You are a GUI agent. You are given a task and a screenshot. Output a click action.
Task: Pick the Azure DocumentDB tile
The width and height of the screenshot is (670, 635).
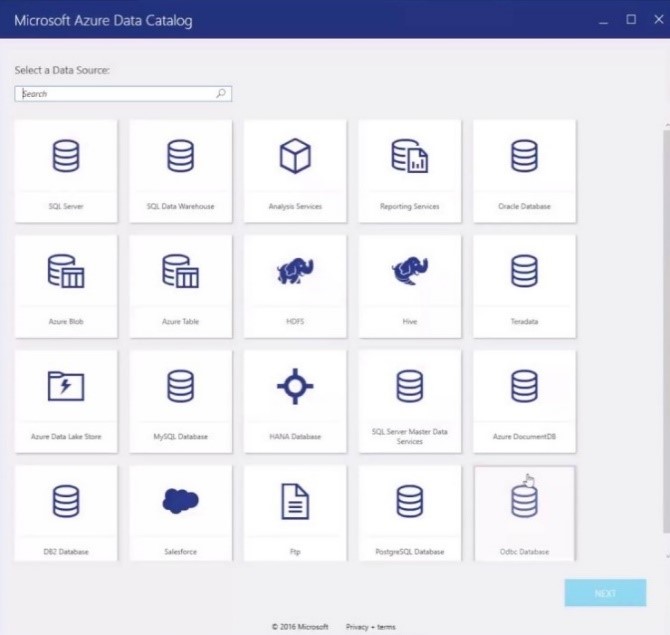[524, 401]
